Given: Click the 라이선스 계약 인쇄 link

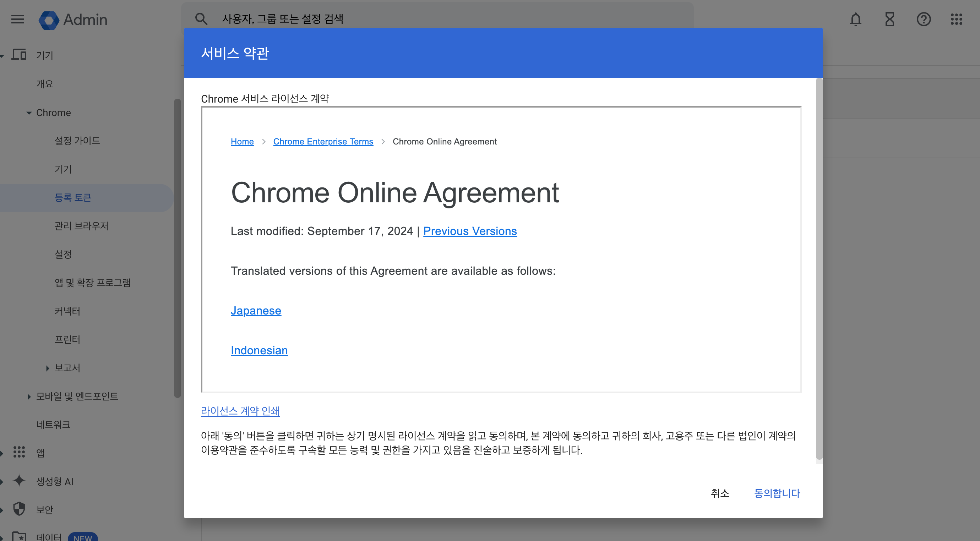Looking at the screenshot, I should [x=240, y=411].
